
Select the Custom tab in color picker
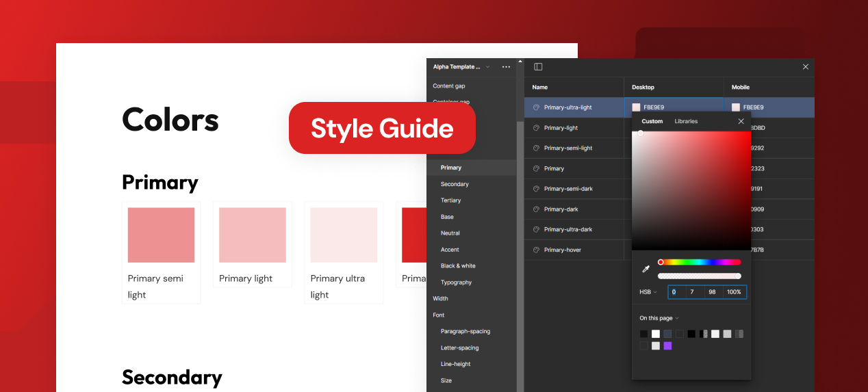[x=652, y=121]
